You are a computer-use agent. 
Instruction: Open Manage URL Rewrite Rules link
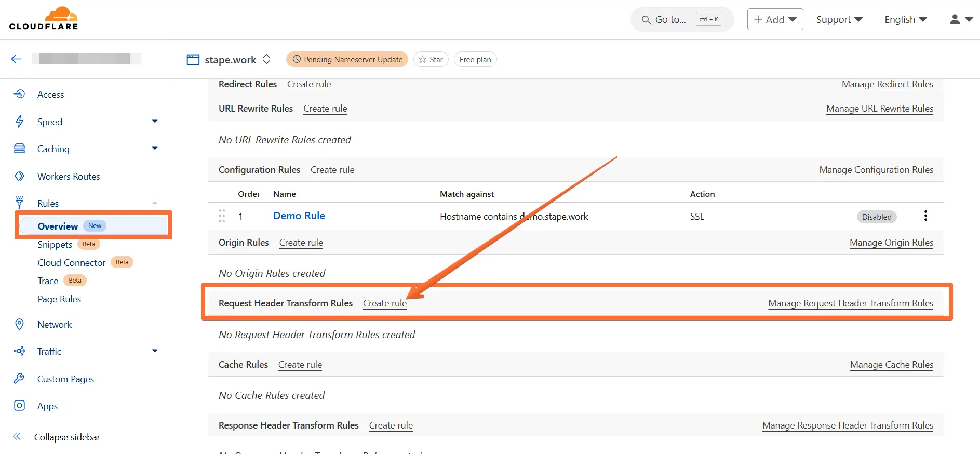(880, 109)
